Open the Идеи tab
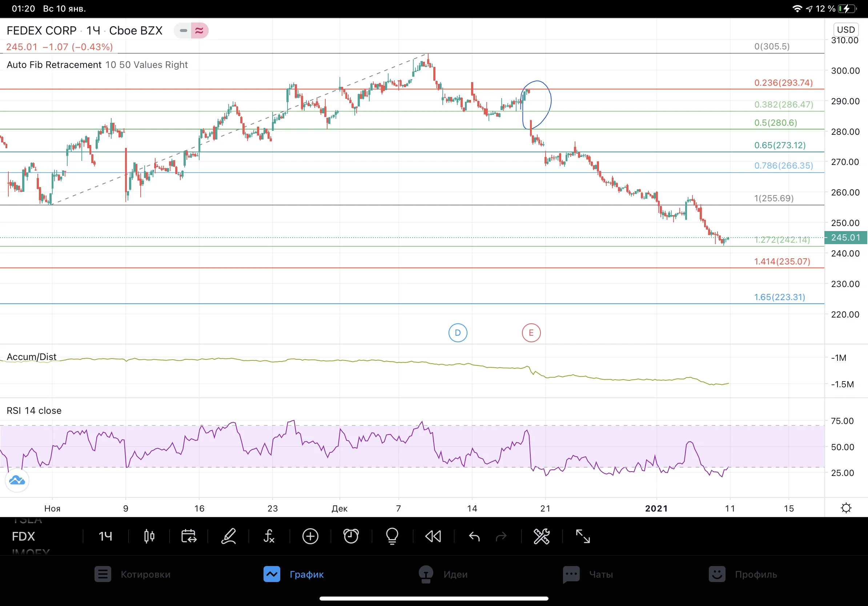This screenshot has width=868, height=606. 443,574
